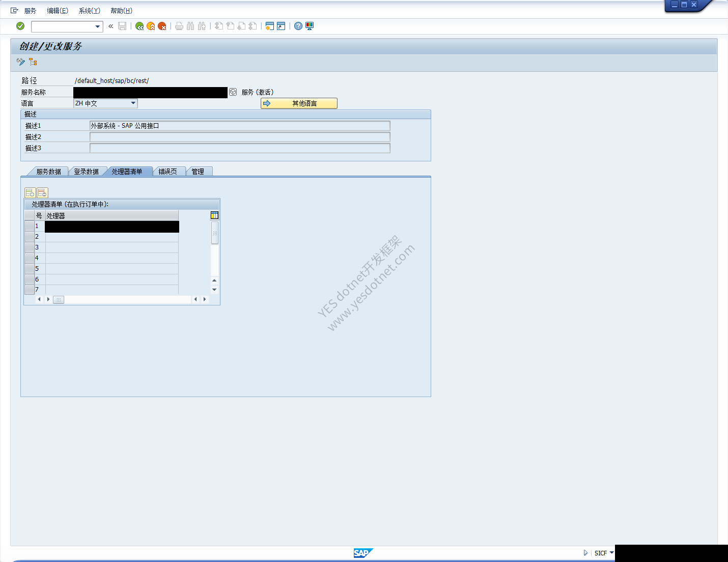Click the 其他语言 button
728x562 pixels.
tap(299, 103)
